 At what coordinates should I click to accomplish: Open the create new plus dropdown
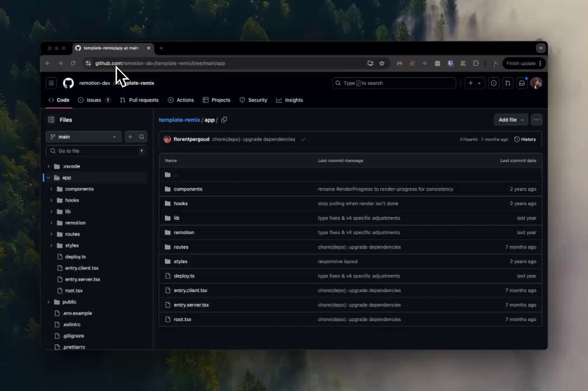point(475,83)
